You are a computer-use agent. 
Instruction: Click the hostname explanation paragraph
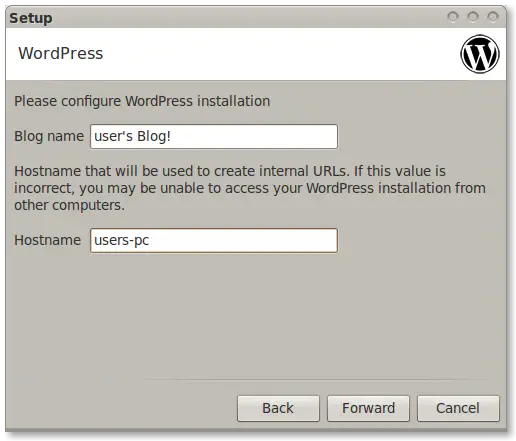(x=250, y=188)
